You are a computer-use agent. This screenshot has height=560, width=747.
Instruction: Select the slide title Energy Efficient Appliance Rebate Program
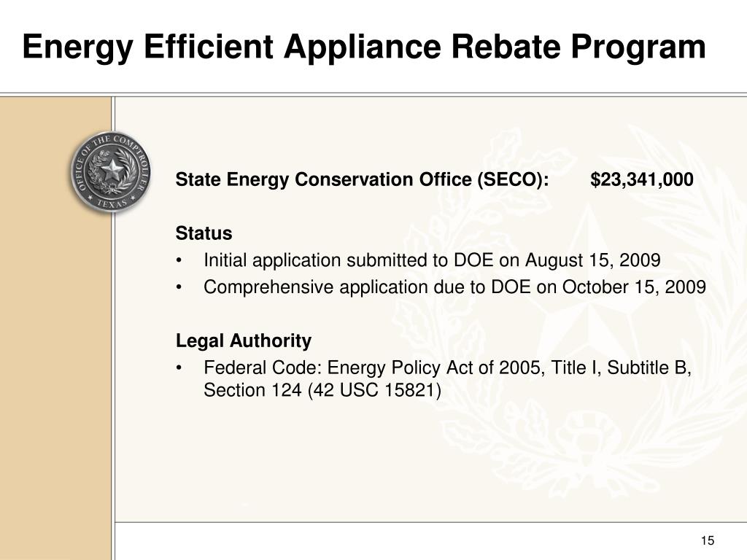click(364, 47)
